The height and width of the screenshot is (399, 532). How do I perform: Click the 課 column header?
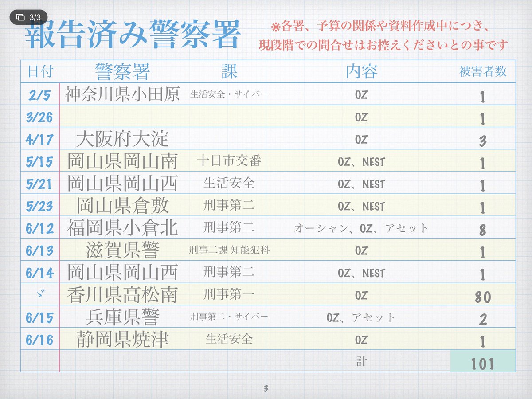[229, 71]
